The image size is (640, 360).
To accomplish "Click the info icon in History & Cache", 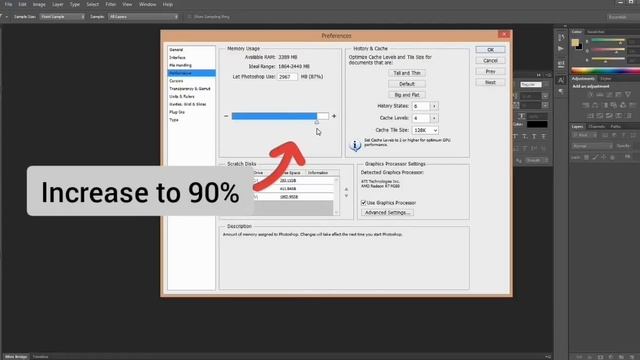I will pos(355,145).
